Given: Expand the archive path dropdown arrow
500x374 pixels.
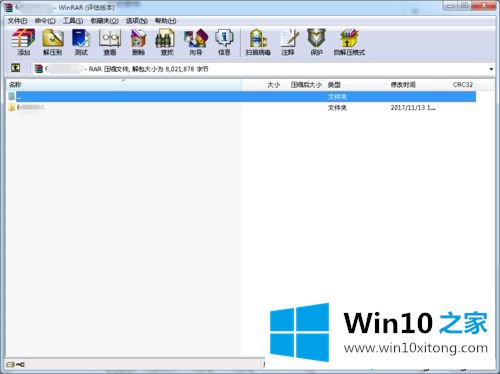Looking at the screenshot, I should coord(491,69).
